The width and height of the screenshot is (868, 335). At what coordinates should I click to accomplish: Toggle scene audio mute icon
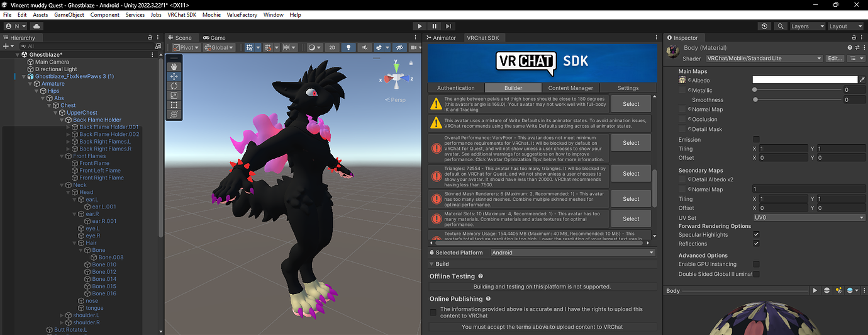(364, 47)
